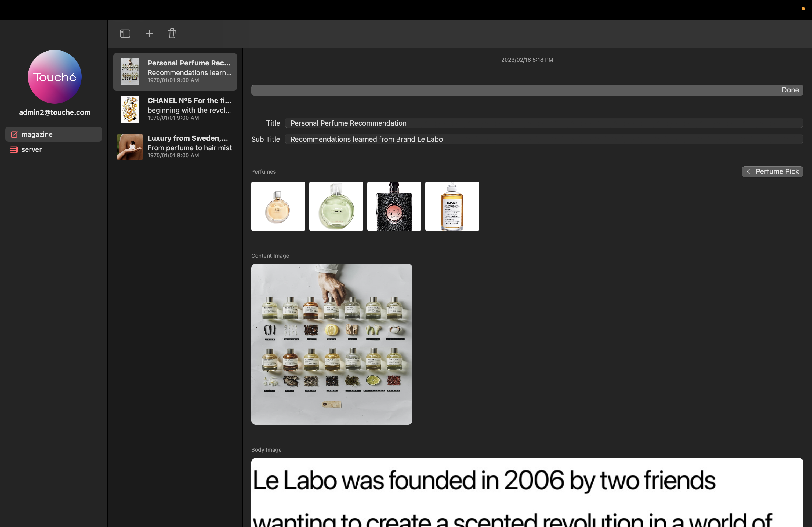Select the green Chanel Chance thumbnail
Image resolution: width=812 pixels, height=527 pixels.
pyautogui.click(x=336, y=206)
